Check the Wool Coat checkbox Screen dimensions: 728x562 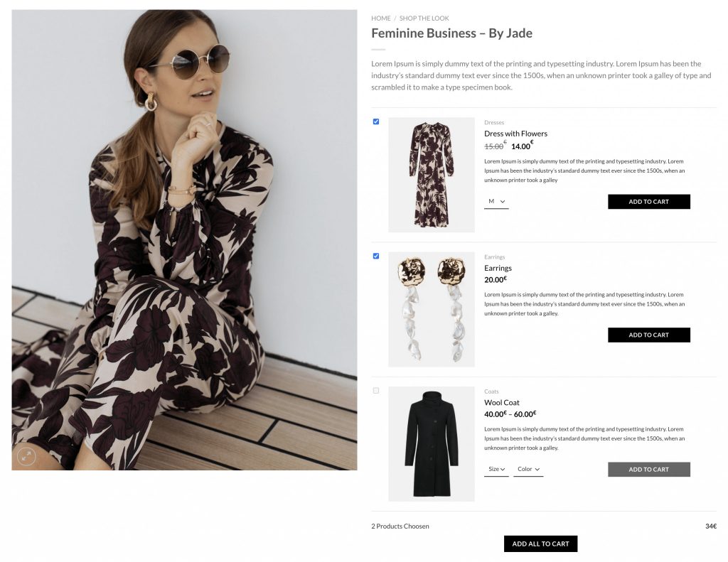376,391
